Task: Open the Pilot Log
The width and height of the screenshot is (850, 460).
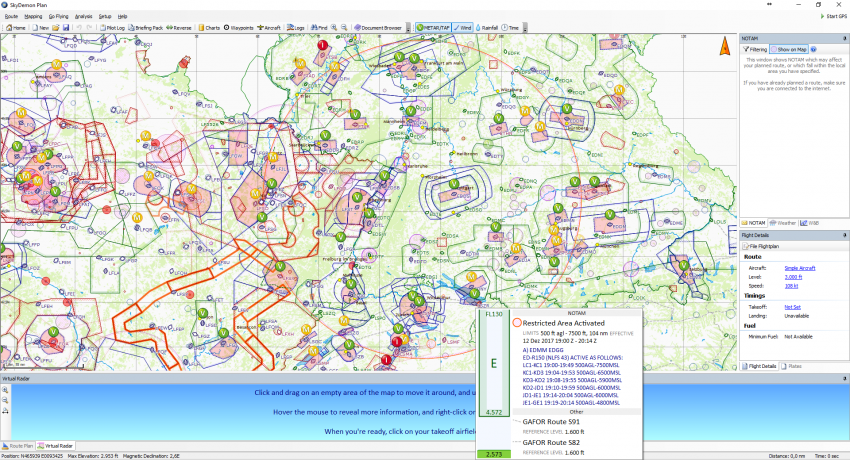Action: click(112, 28)
